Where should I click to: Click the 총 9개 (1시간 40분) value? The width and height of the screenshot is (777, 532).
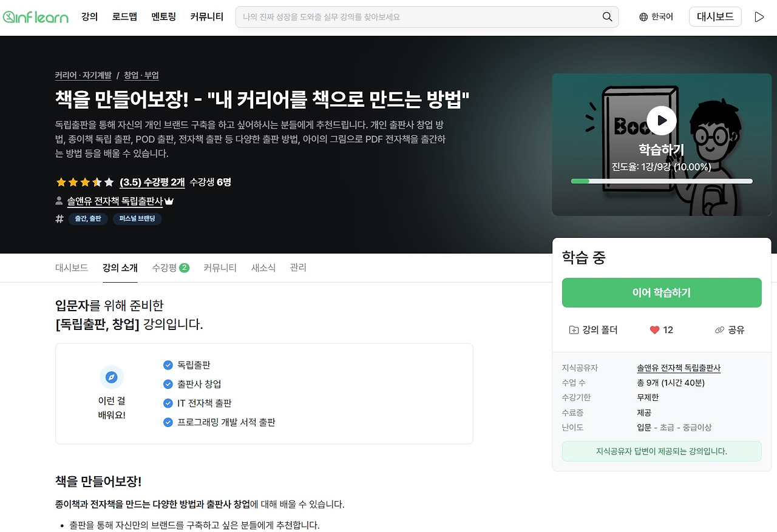click(671, 383)
